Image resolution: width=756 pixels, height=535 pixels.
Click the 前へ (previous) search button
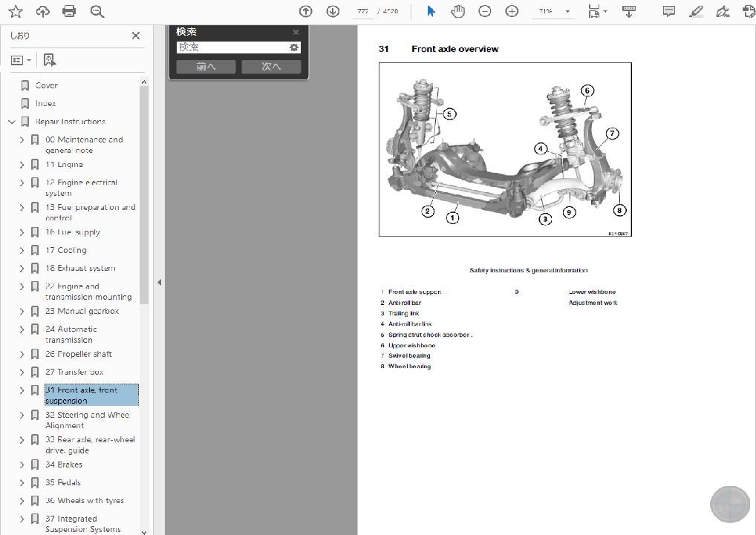[x=206, y=67]
